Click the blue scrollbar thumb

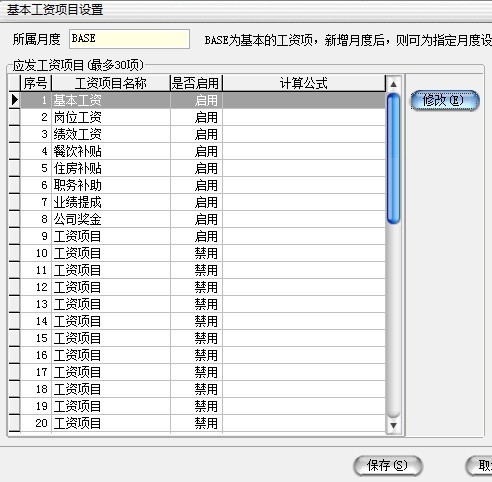[393, 158]
